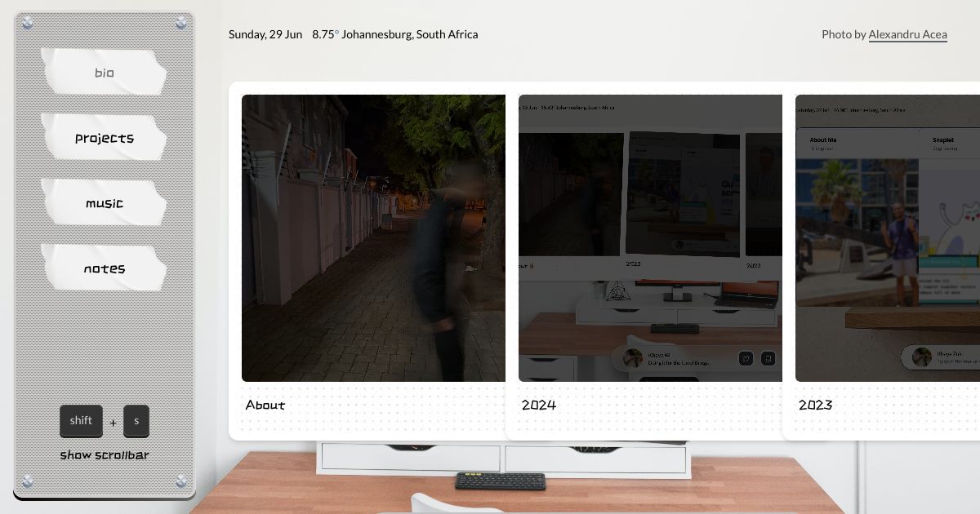Click the 2023 card title
The image size is (980, 514).
pyautogui.click(x=816, y=405)
